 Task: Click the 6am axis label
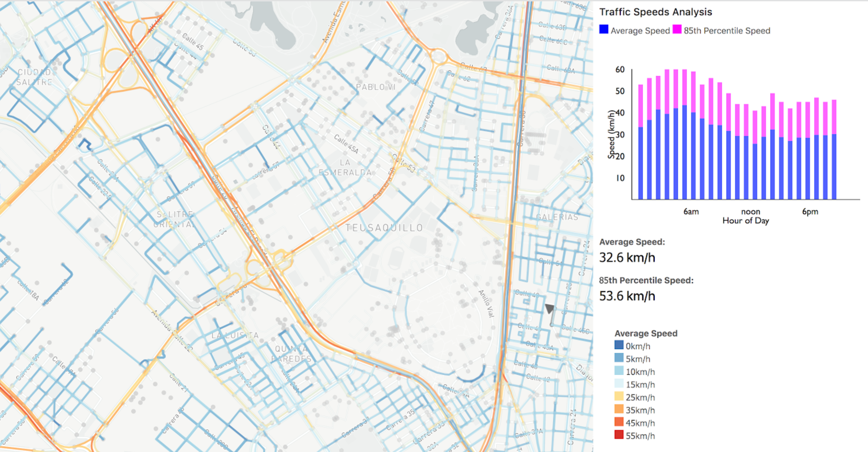[x=691, y=212]
